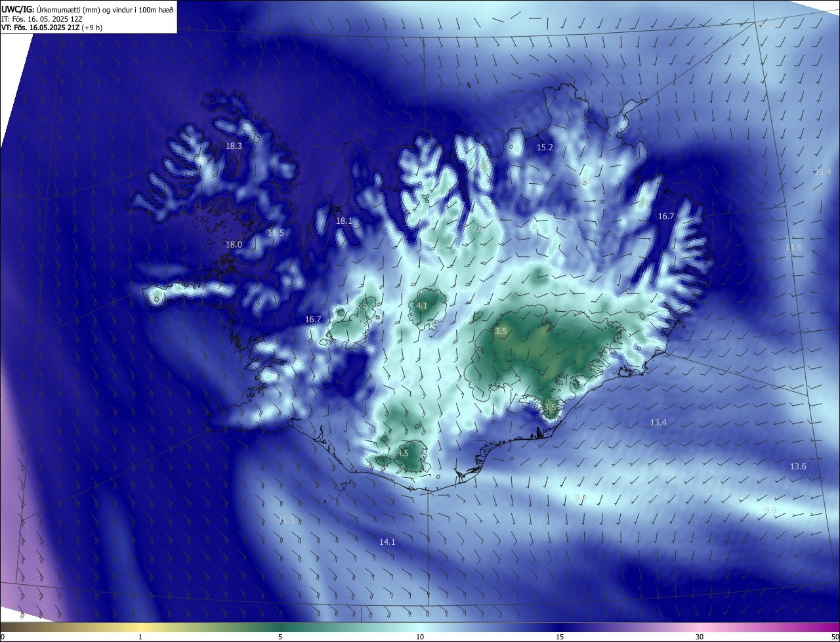Click the initial time line 'IT: Fös. 16. 05. 2025 12Z'
This screenshot has height=642, width=840.
(x=43, y=18)
